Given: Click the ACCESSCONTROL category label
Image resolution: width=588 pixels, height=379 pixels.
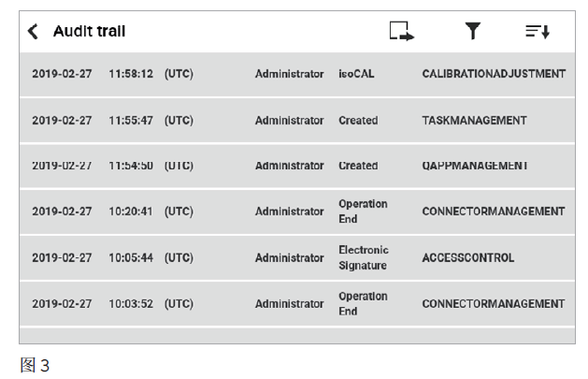Looking at the screenshot, I should (468, 257).
